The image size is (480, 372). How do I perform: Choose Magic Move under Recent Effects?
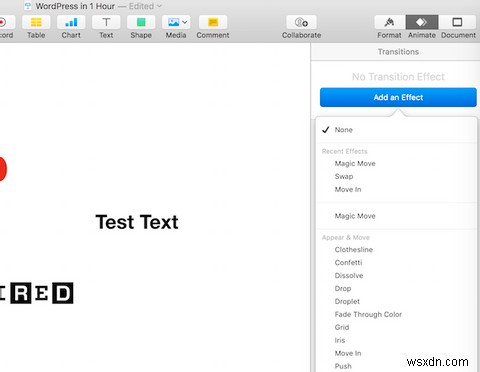tap(396, 164)
